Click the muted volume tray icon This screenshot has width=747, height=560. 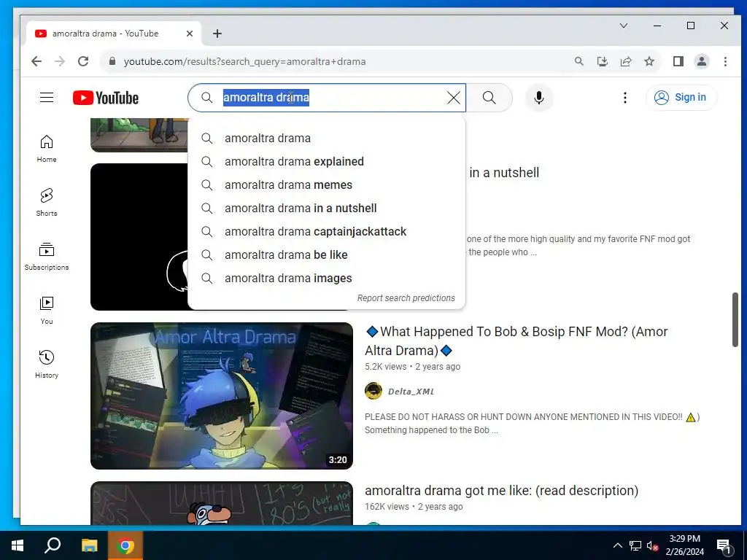coord(653,545)
